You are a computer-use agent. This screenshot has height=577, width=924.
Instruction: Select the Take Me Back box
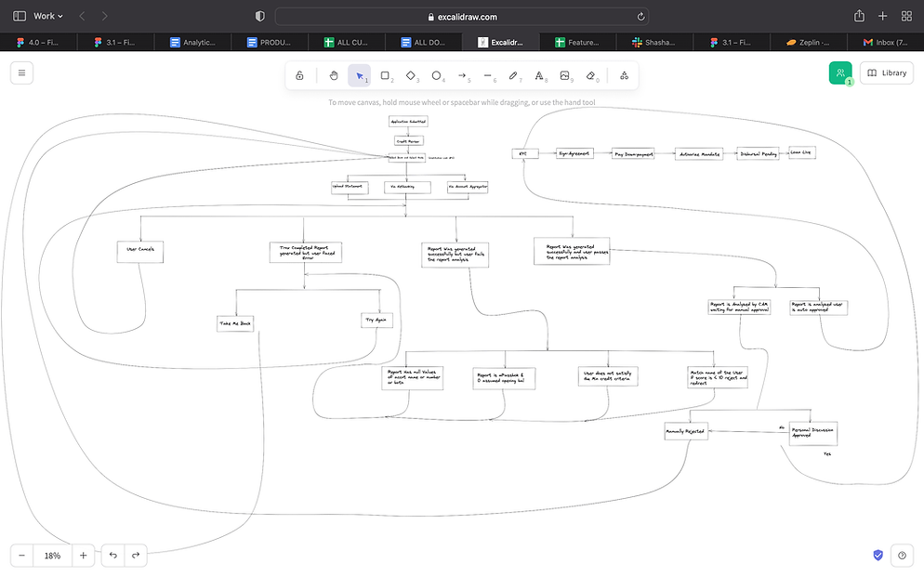pyautogui.click(x=235, y=324)
